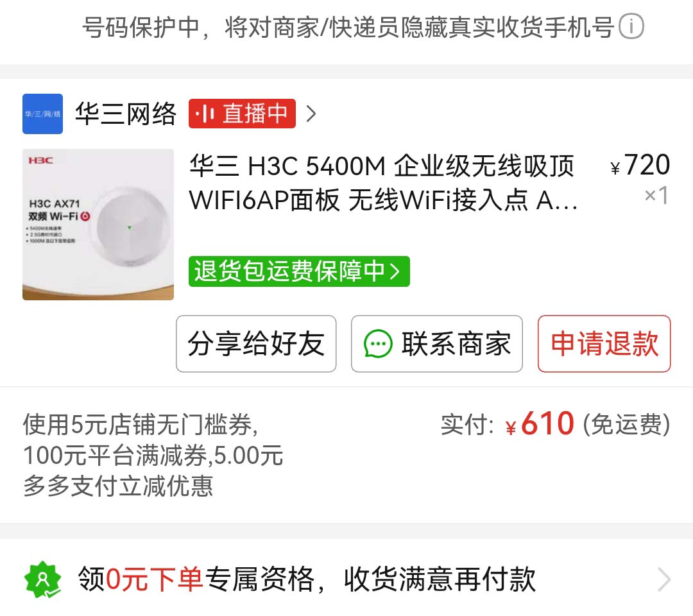This screenshot has width=693, height=616.
Task: Open the 领0元下单专属资格 banner
Action: (x=346, y=579)
